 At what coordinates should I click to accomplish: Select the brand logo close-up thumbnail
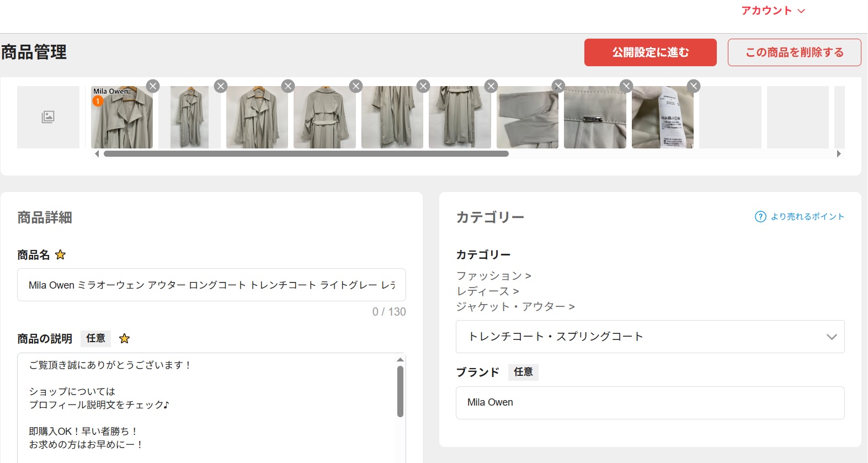point(595,117)
